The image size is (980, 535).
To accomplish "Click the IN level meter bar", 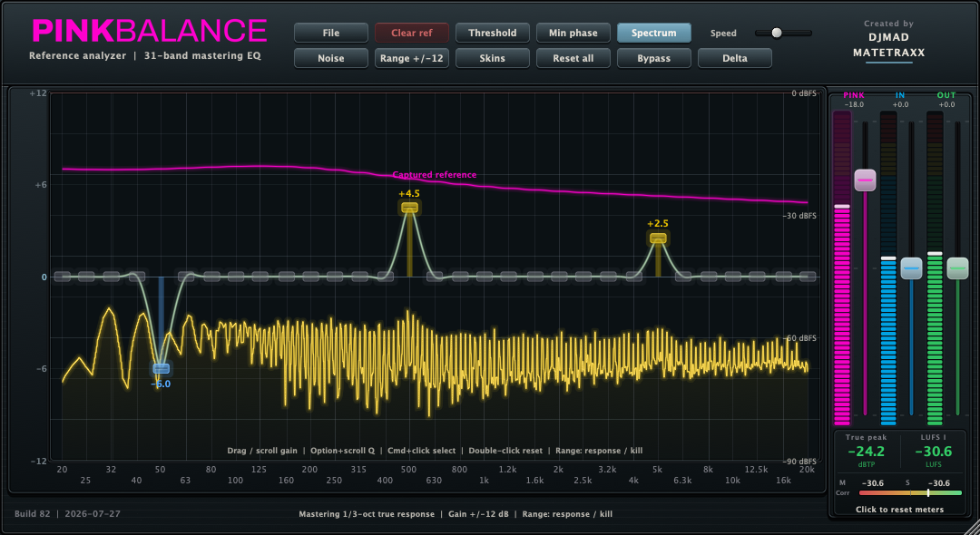I will click(x=888, y=268).
